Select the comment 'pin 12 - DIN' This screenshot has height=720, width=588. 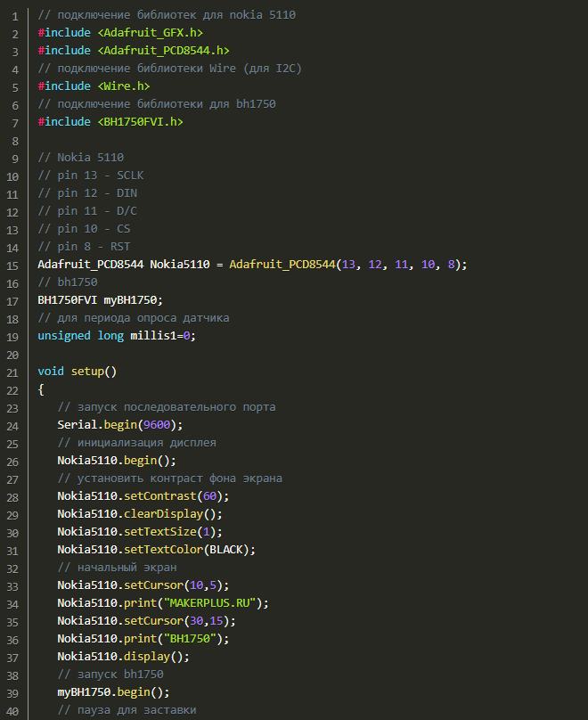[x=87, y=193]
